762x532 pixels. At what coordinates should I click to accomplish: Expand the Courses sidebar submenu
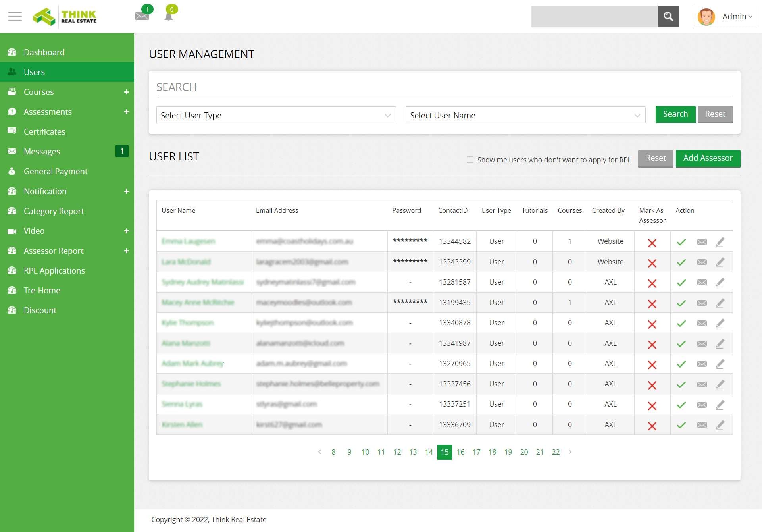(126, 92)
